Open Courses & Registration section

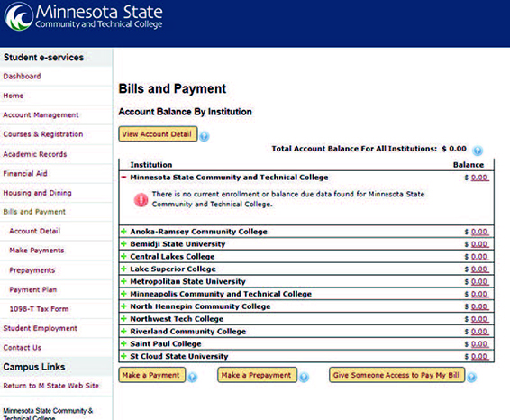coord(43,134)
